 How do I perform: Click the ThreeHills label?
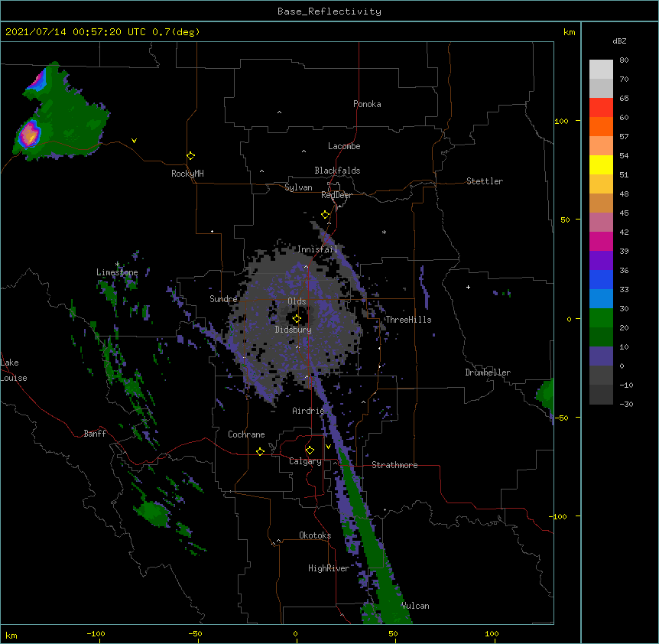coord(408,320)
